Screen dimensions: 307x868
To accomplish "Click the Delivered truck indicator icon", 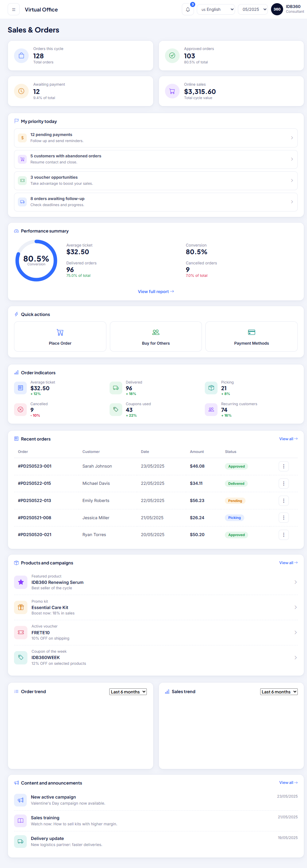I will pos(116,388).
